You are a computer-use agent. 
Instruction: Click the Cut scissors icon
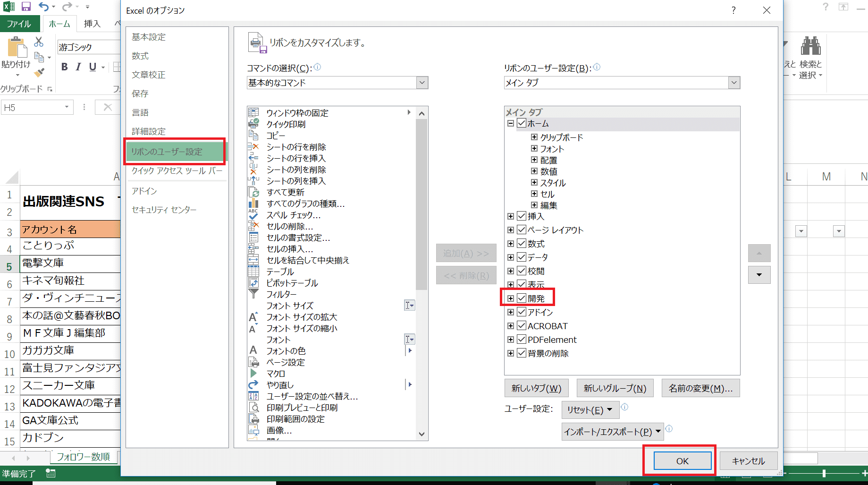tap(39, 42)
